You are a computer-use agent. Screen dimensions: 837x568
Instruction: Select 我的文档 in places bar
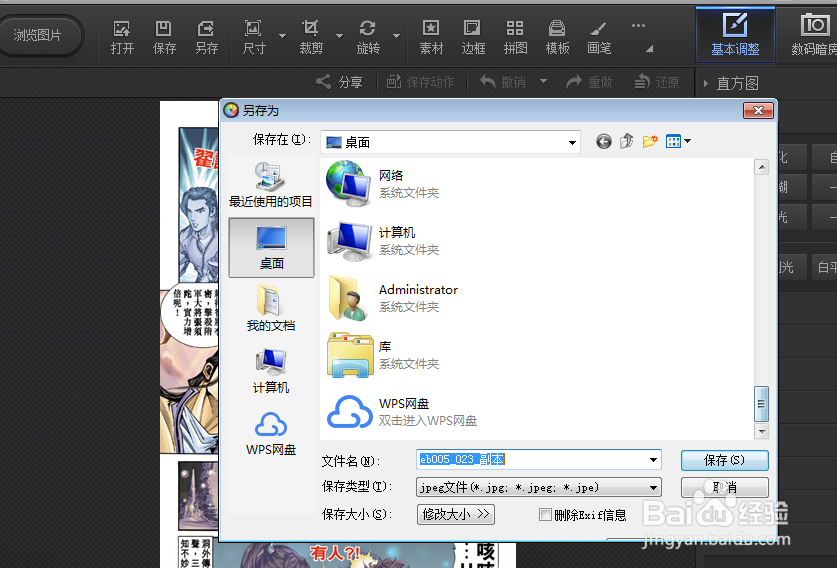tap(271, 308)
